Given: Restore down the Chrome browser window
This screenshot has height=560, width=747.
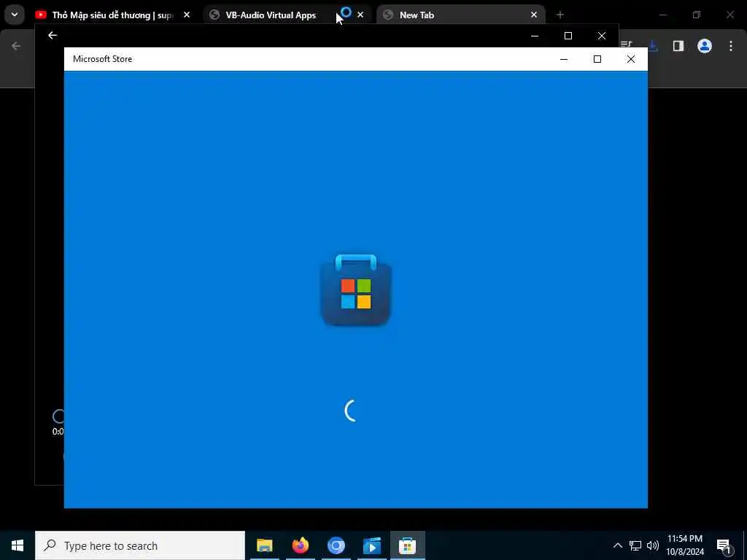Looking at the screenshot, I should coord(697,15).
